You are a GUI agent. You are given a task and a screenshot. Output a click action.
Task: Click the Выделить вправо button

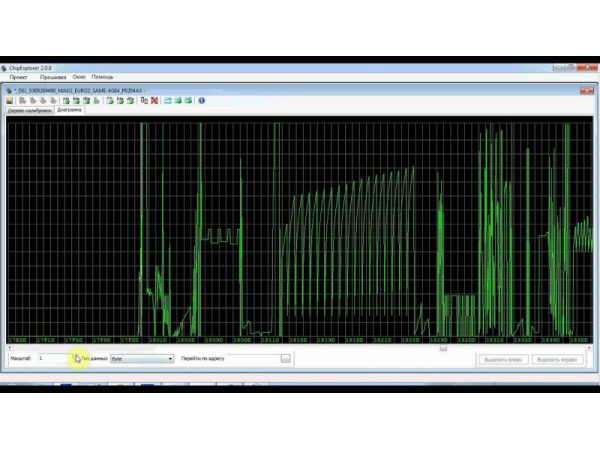coord(559,358)
